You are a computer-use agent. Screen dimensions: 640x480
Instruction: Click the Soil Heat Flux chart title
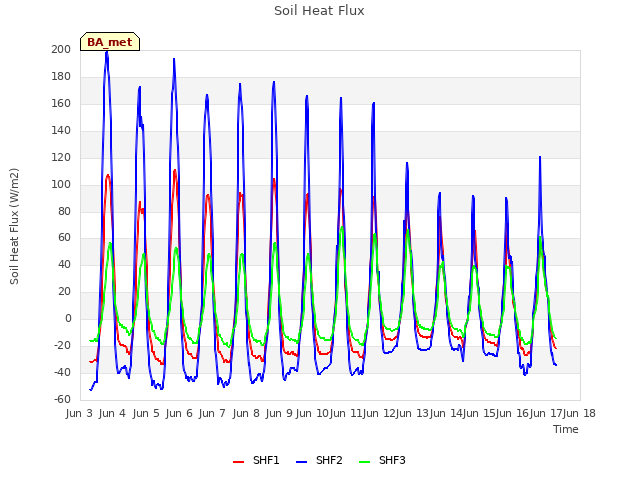pos(319,11)
